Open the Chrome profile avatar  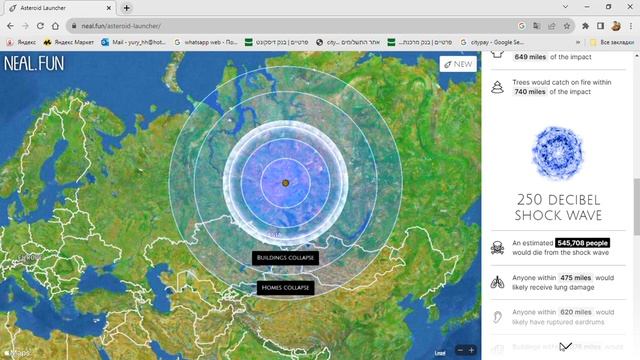616,26
